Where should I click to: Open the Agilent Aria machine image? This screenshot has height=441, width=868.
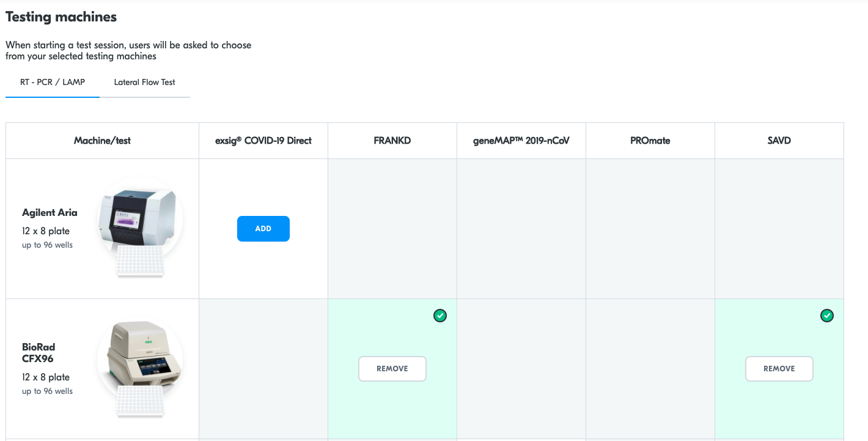pyautogui.click(x=137, y=217)
